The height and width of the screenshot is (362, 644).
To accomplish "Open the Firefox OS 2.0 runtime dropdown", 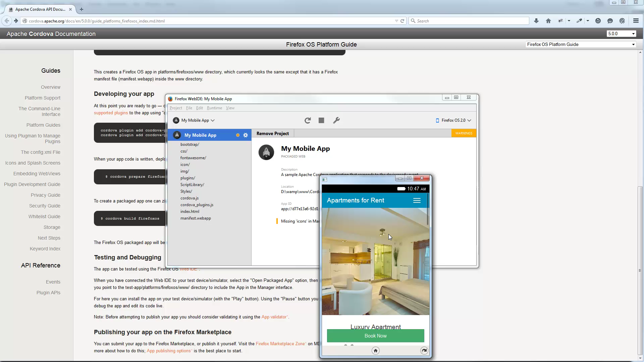I will click(453, 120).
